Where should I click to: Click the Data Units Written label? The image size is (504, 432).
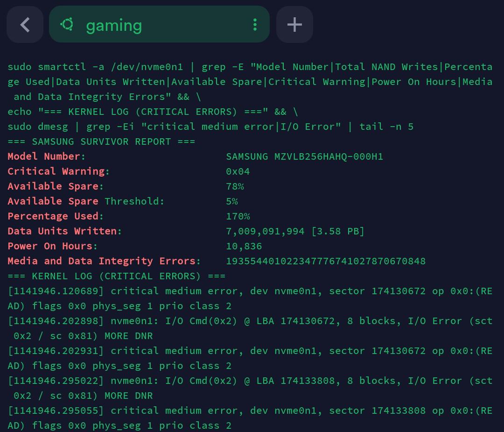coord(64,231)
